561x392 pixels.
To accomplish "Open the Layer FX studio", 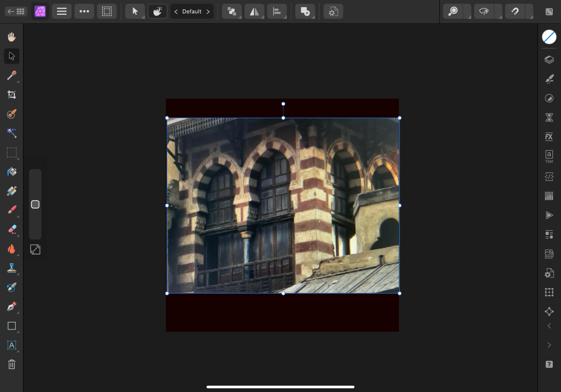I will (x=549, y=137).
